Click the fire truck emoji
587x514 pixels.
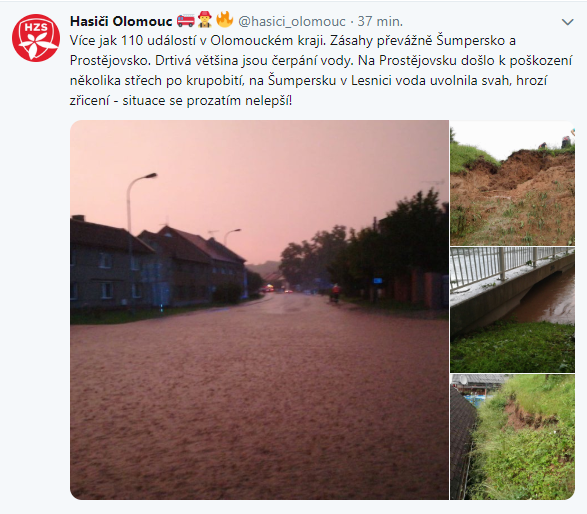coord(186,21)
